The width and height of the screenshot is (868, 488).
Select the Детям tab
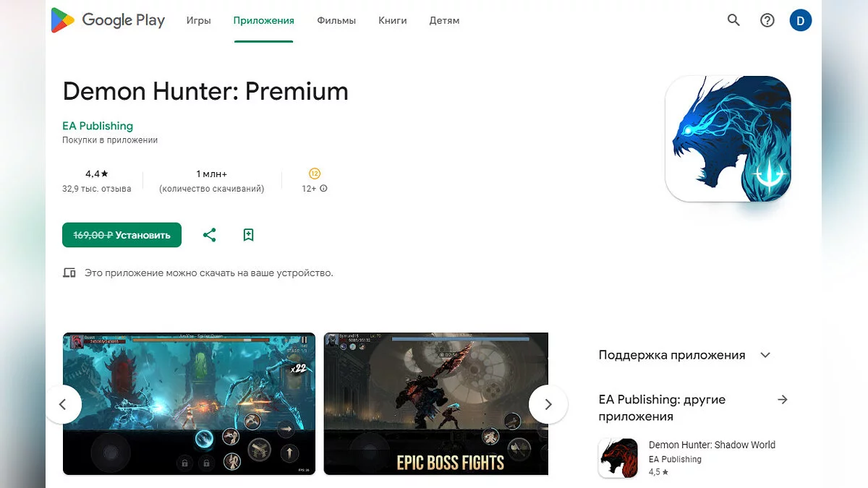point(444,20)
